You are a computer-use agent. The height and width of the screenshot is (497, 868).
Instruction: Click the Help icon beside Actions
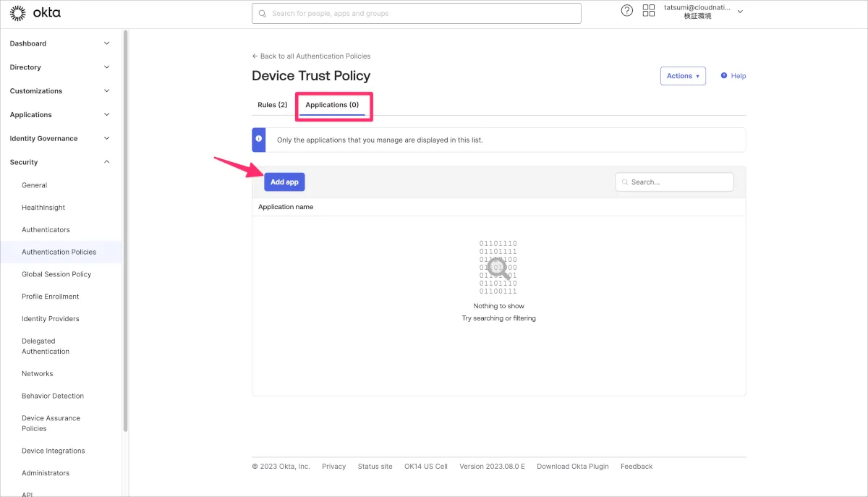tap(724, 75)
